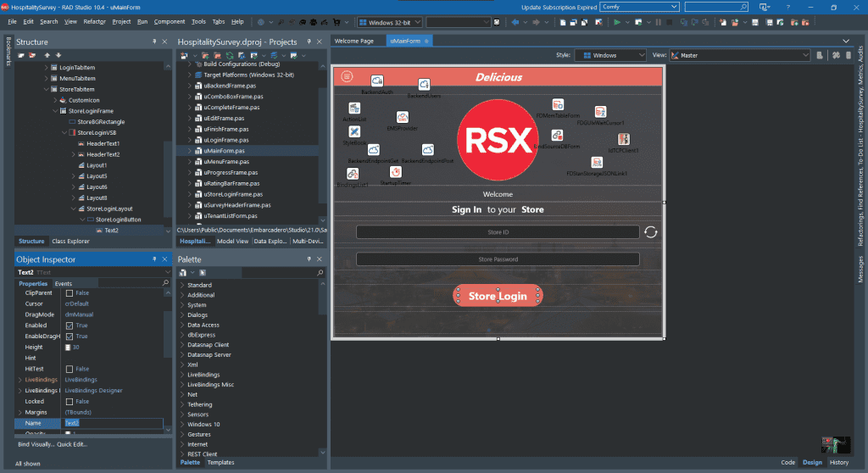Collapse the StoreLoginVSB tree node
This screenshot has height=473, width=868.
(64, 133)
